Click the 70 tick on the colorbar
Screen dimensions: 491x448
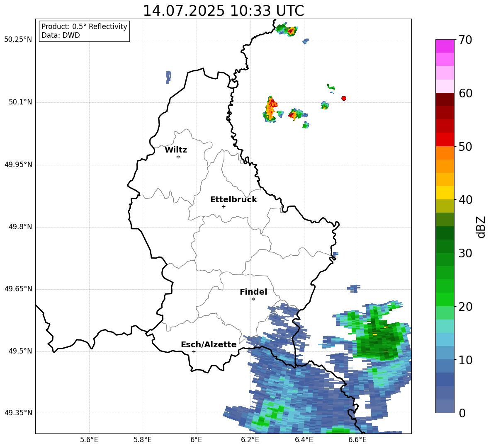pos(465,40)
